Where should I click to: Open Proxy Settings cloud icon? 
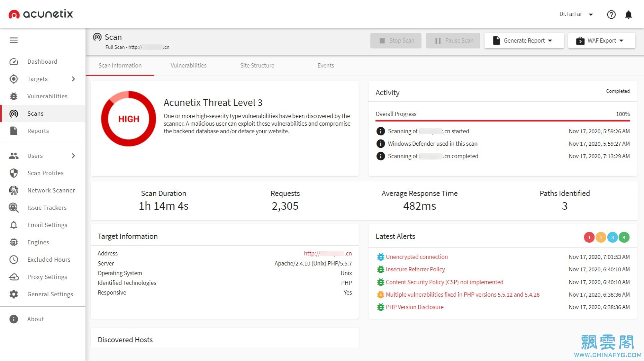(14, 277)
